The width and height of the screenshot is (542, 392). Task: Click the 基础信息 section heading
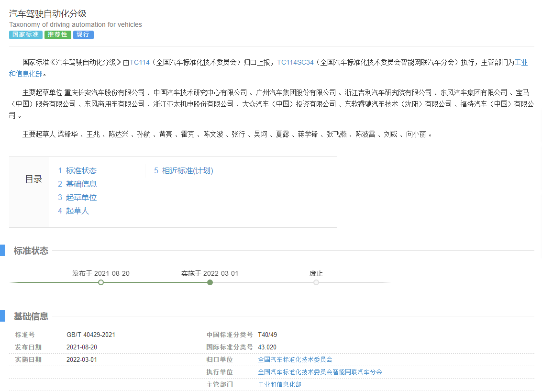pyautogui.click(x=31, y=316)
